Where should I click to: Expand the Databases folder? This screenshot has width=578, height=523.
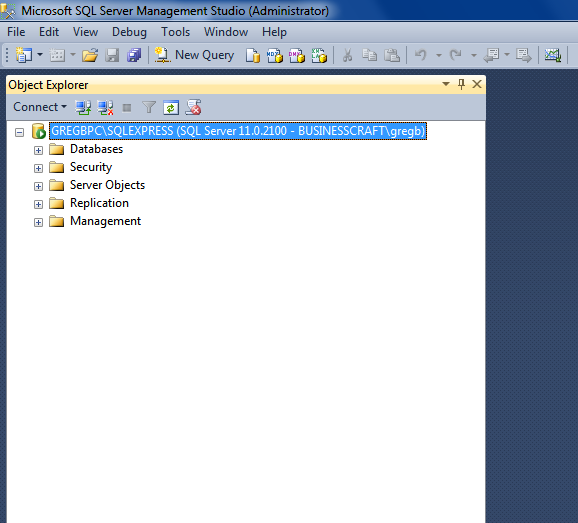tap(38, 150)
